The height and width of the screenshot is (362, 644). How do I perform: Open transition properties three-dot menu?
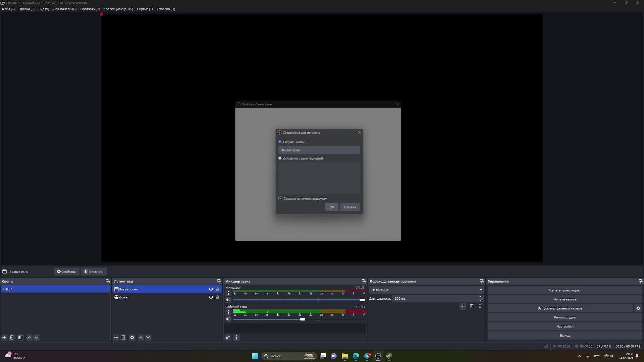click(480, 306)
